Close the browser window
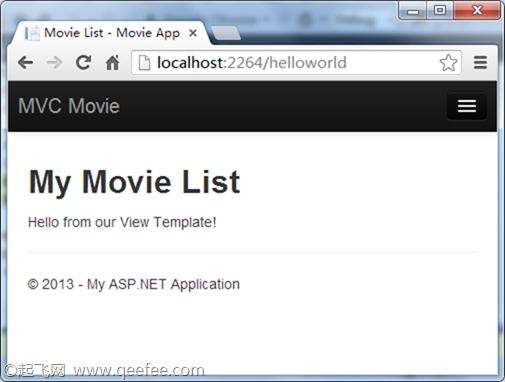Viewport: 505px width, 382px height. (x=477, y=11)
